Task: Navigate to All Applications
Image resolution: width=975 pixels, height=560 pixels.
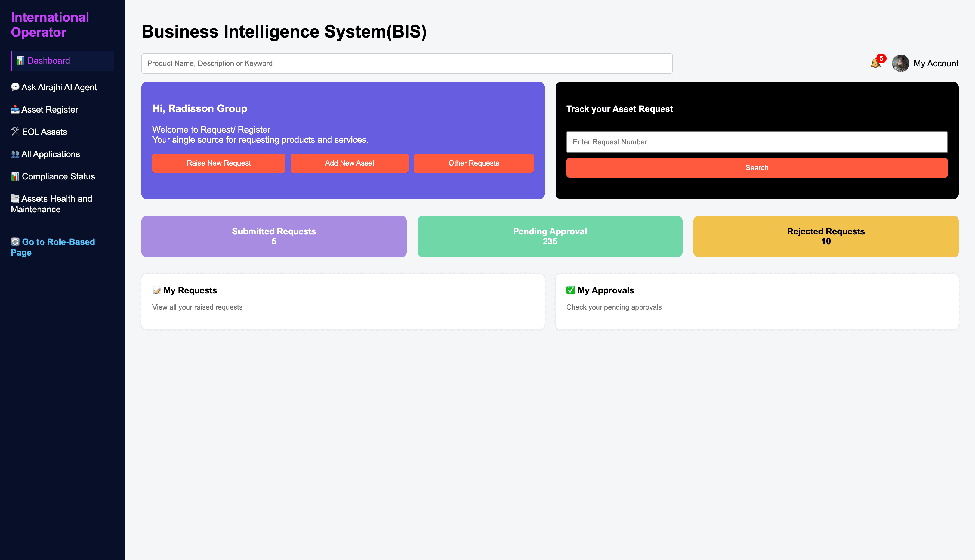Action: (x=45, y=154)
